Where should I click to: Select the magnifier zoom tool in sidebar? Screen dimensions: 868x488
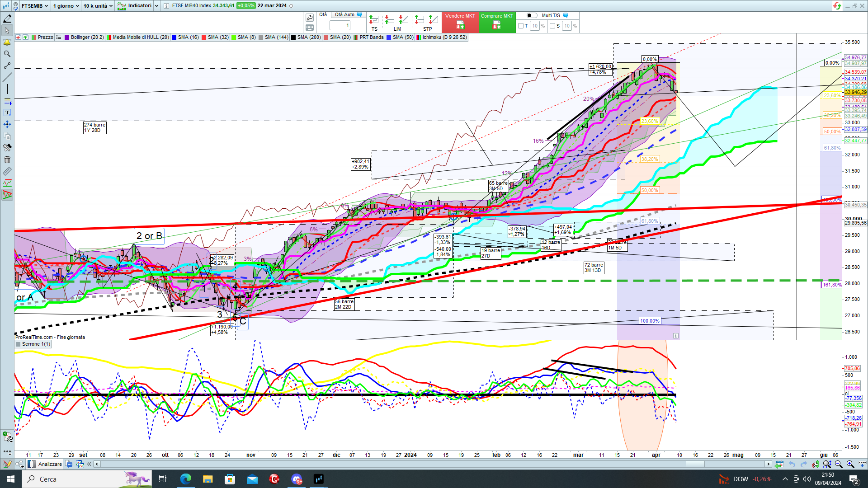[7, 54]
